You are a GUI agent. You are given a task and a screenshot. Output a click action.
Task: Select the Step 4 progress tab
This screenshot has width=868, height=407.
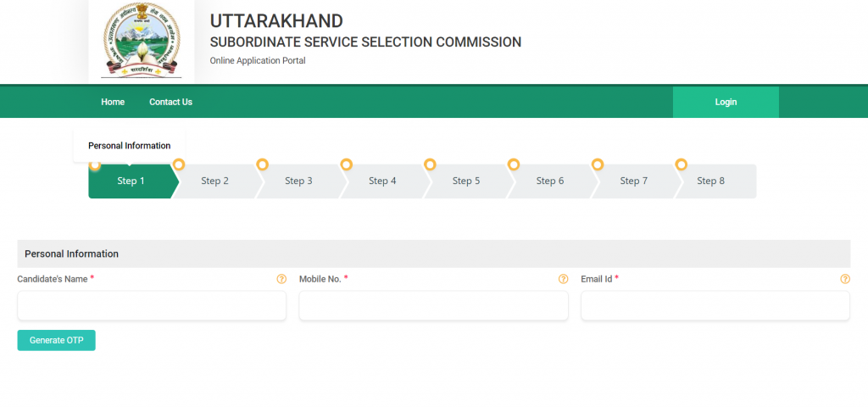tap(383, 181)
